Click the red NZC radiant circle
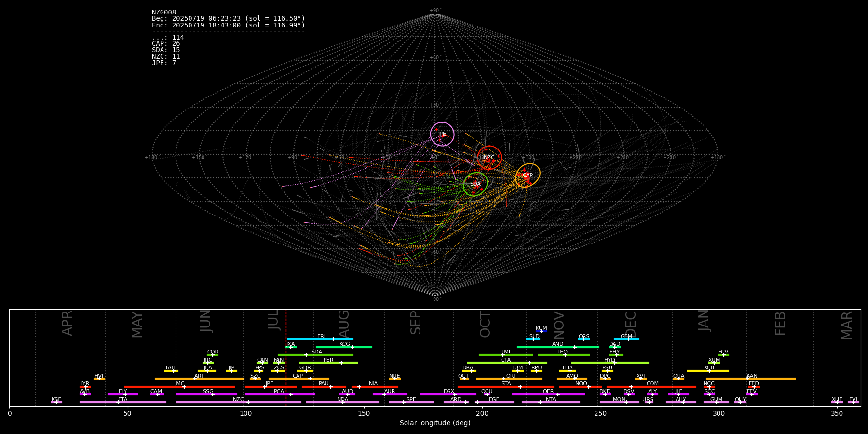Viewport: 868px width, 434px height. pyautogui.click(x=489, y=157)
